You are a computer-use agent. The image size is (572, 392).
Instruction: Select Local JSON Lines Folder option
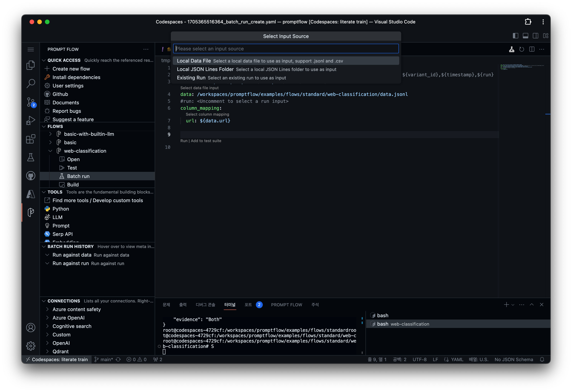point(286,69)
